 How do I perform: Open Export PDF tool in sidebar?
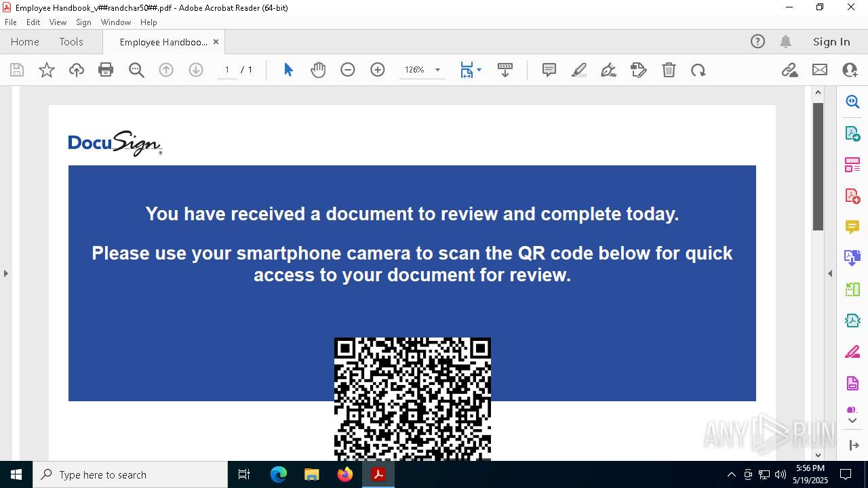coord(852,133)
